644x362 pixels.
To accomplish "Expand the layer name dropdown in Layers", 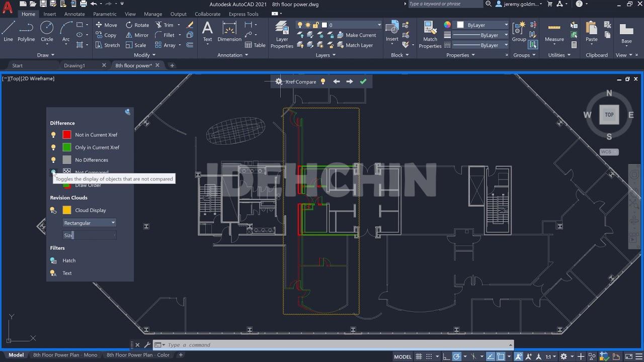I will [379, 25].
